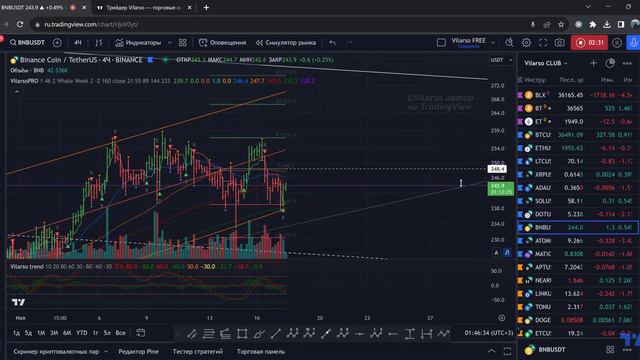The width and height of the screenshot is (640, 360).
Task: Set range to 5д
Action: [28, 333]
